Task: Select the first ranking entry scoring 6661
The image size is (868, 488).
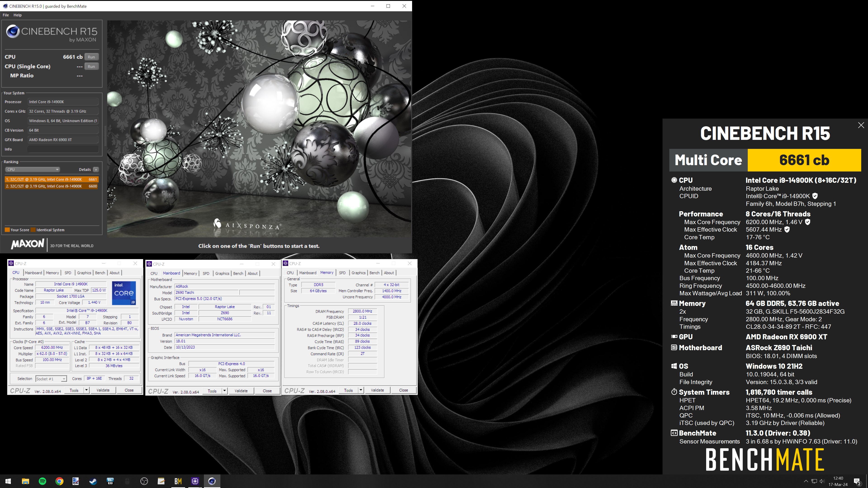Action: click(52, 180)
